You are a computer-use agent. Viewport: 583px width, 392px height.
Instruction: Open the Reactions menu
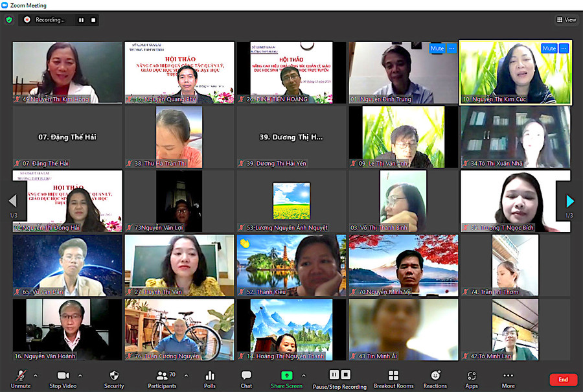(x=435, y=376)
